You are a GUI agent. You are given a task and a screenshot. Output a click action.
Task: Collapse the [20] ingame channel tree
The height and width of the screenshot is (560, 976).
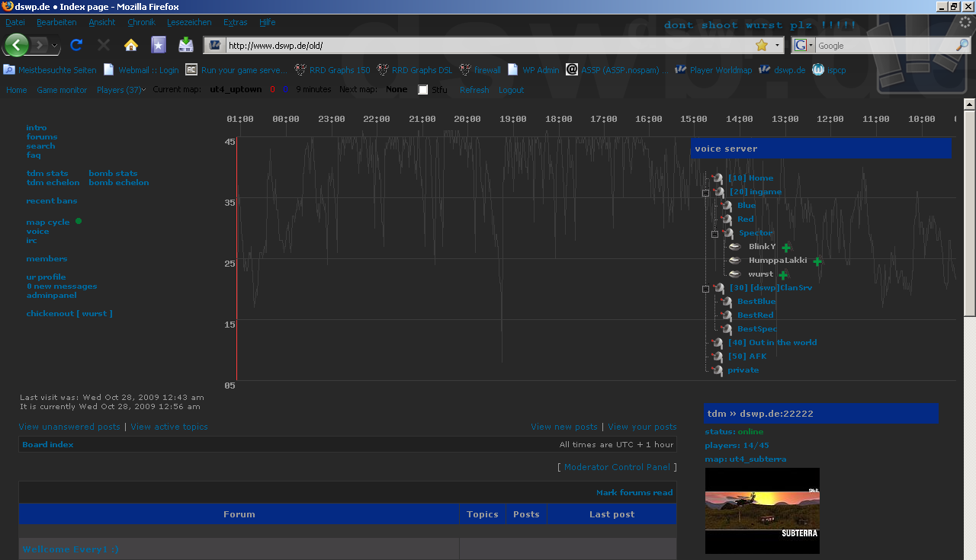click(706, 193)
